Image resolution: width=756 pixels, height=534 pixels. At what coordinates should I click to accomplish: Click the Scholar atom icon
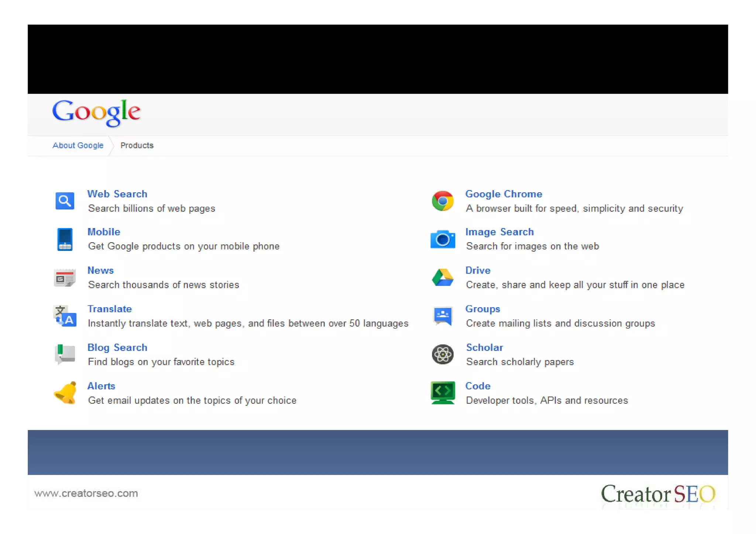click(442, 354)
